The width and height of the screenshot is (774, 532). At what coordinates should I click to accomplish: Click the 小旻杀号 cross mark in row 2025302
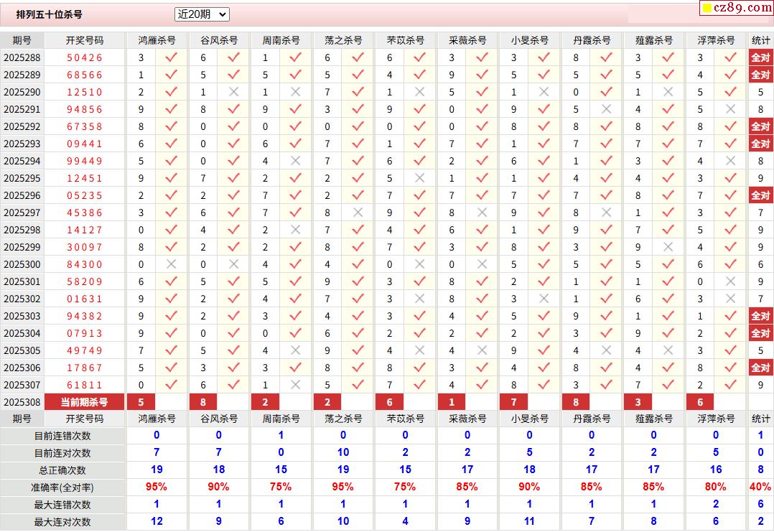[x=544, y=299]
